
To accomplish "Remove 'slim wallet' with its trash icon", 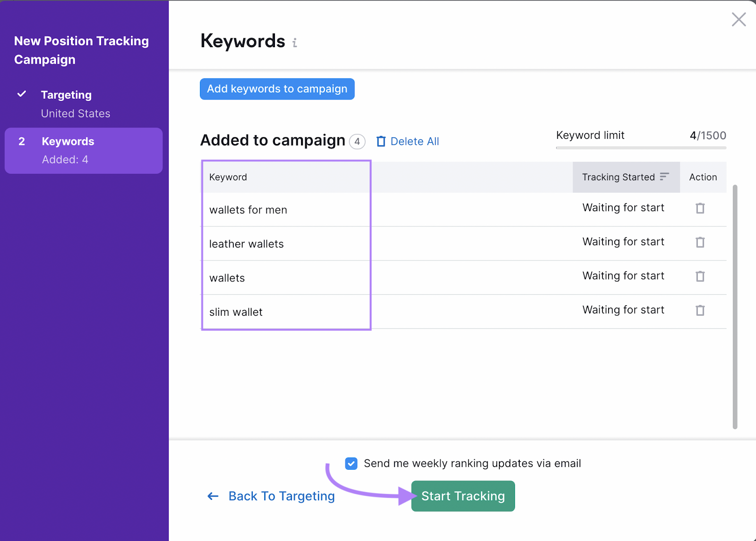I will point(700,311).
